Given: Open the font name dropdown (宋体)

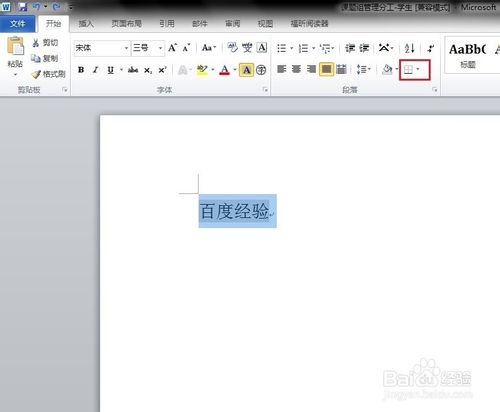Looking at the screenshot, I should click(126, 48).
